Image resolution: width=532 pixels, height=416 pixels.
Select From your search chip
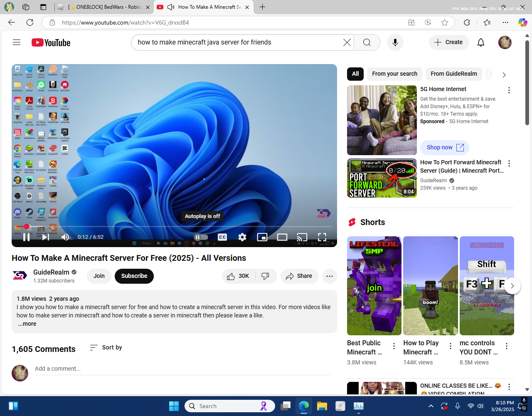[x=394, y=74]
